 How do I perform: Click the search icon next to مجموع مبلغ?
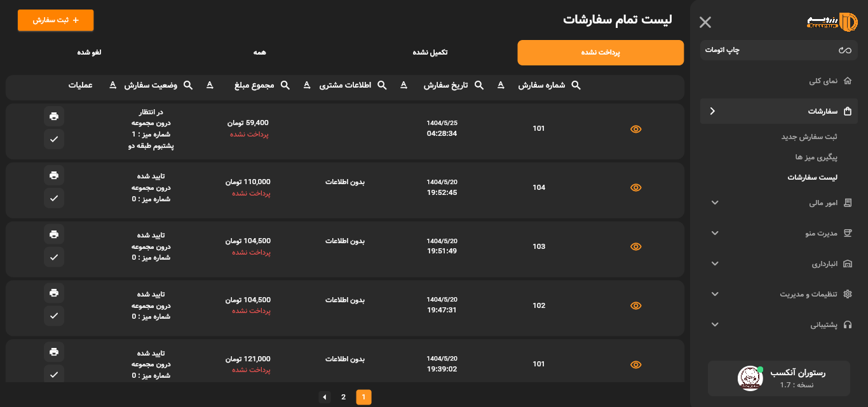(285, 85)
